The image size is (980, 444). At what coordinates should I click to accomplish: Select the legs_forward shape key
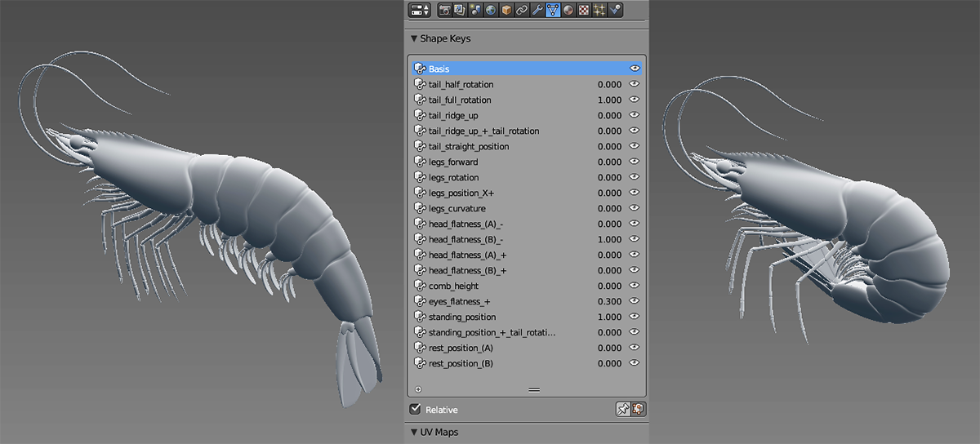453,162
